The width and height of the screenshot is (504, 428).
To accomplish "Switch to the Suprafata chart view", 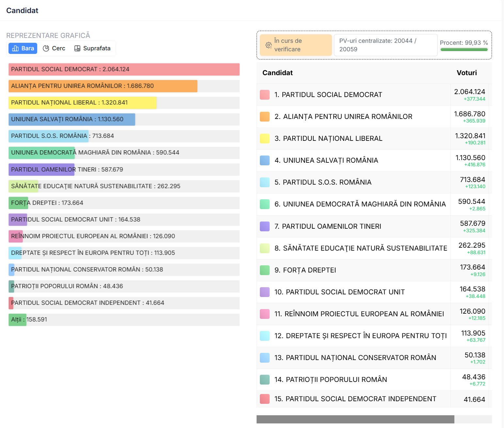I will click(x=92, y=48).
